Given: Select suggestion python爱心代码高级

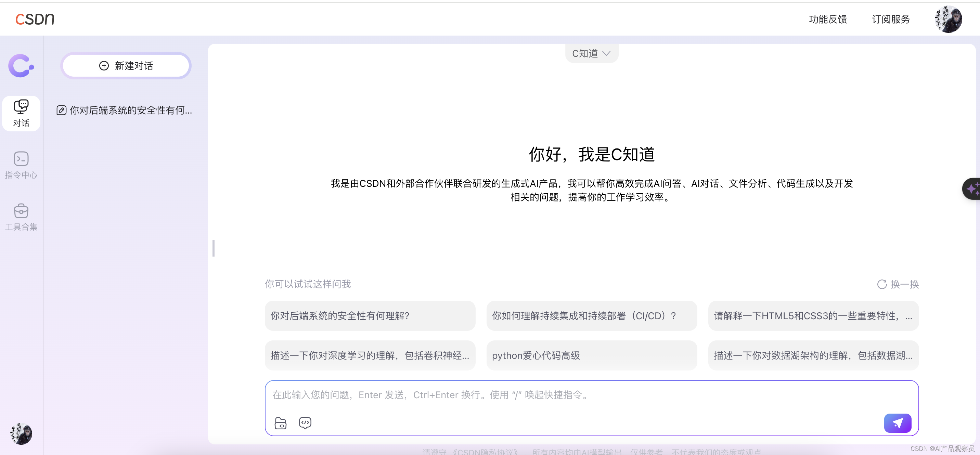Looking at the screenshot, I should [x=591, y=355].
